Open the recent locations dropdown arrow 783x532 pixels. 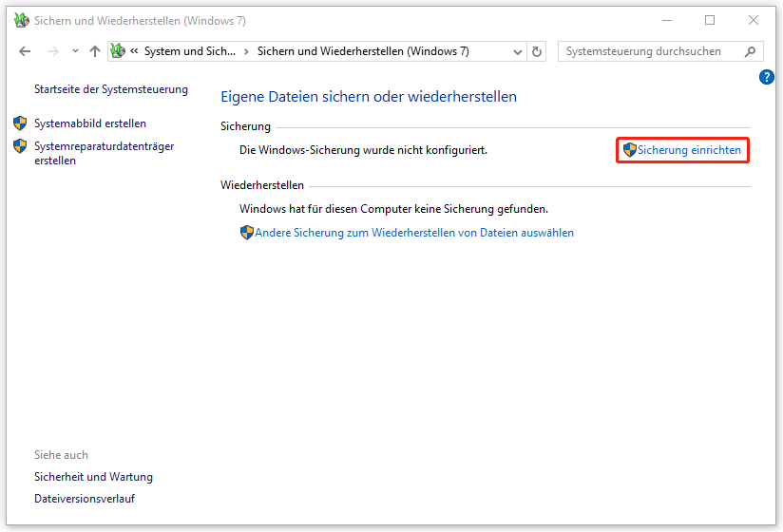pyautogui.click(x=75, y=51)
